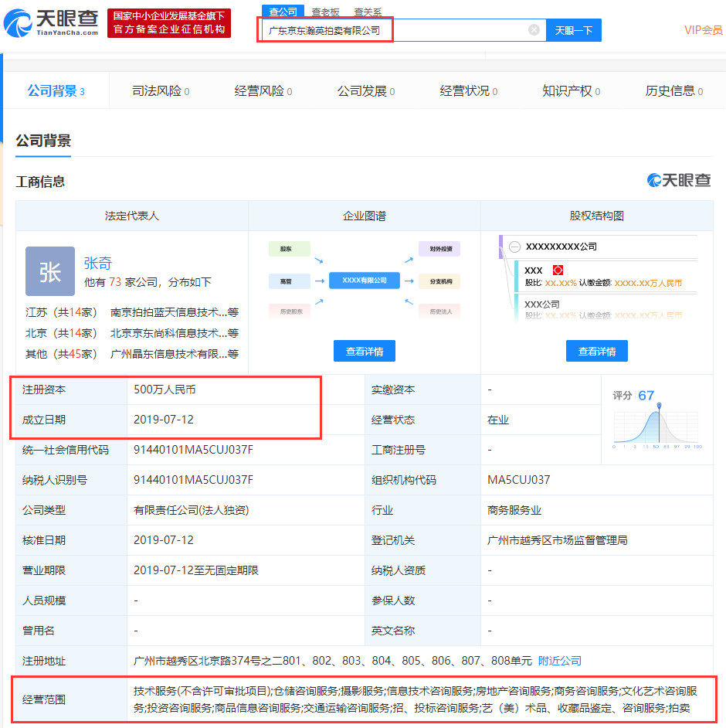Open the 附近公司 link
The width and height of the screenshot is (726, 728).
click(559, 661)
